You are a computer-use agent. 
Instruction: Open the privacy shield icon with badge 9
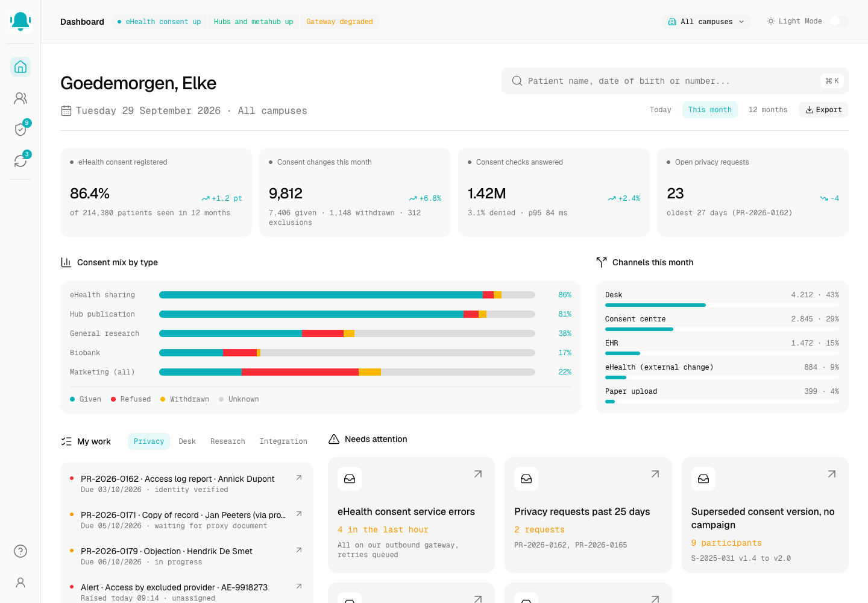pyautogui.click(x=20, y=130)
